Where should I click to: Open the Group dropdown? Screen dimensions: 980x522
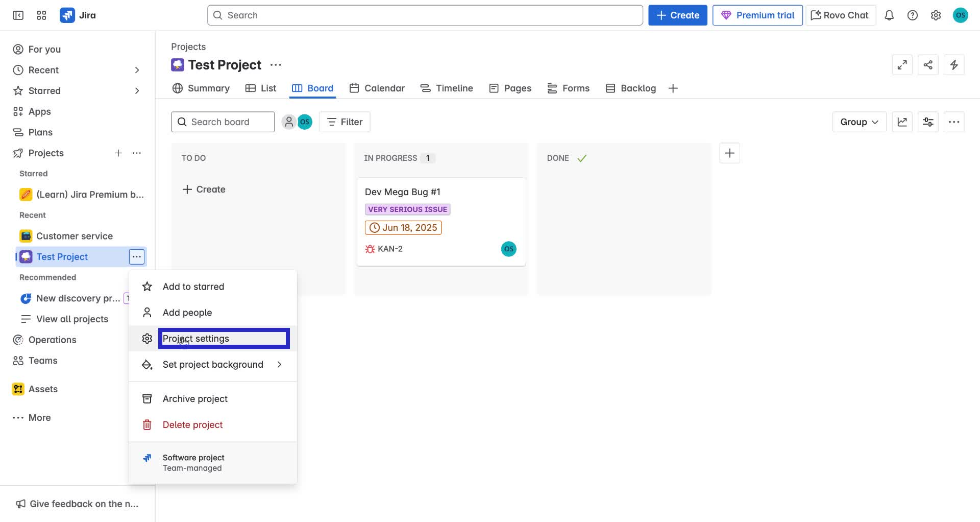pyautogui.click(x=859, y=122)
